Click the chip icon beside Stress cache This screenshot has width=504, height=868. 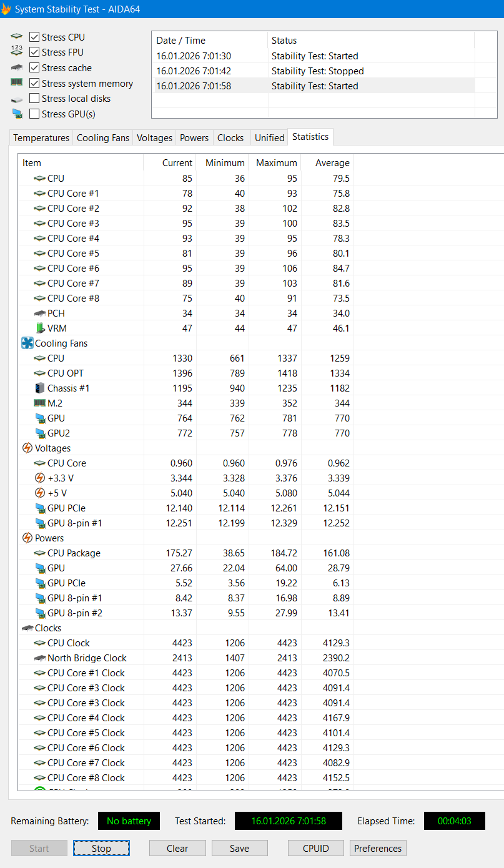(17, 68)
